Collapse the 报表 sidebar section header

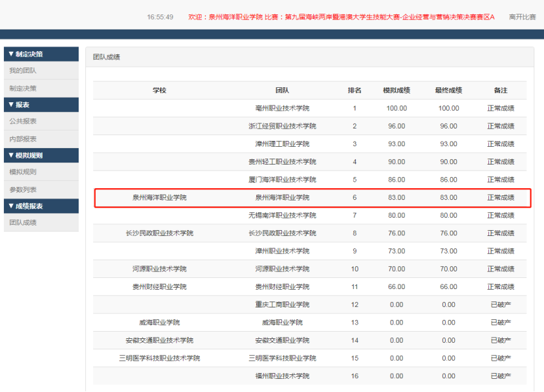[x=19, y=105]
